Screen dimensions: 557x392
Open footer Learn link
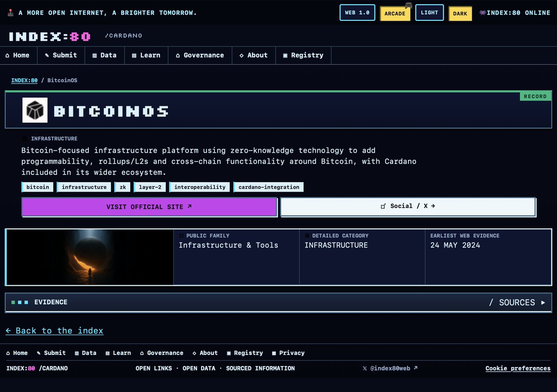tap(118, 353)
